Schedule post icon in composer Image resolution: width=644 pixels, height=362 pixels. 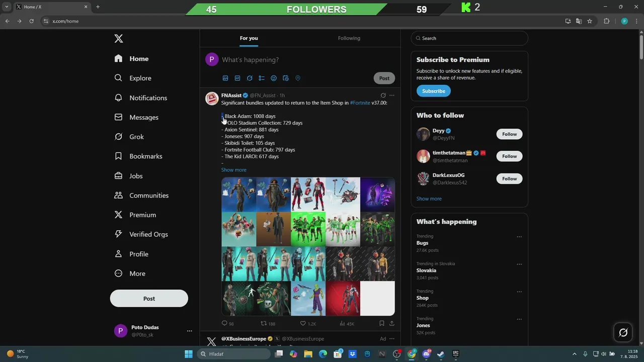(x=286, y=78)
